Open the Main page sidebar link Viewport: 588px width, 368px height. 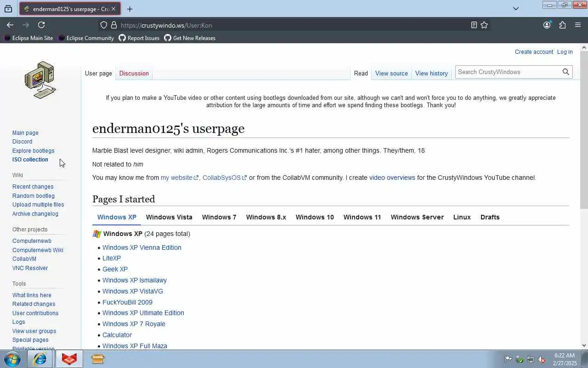pyautogui.click(x=25, y=133)
